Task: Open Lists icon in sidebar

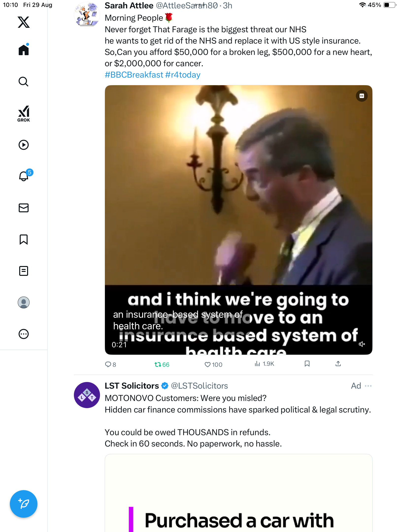Action: pos(24,271)
